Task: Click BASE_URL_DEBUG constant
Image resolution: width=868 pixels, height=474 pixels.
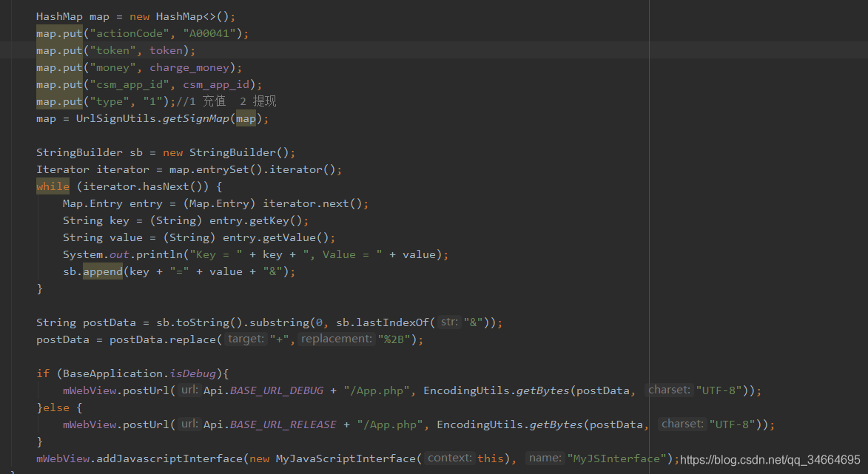Action: tap(277, 391)
